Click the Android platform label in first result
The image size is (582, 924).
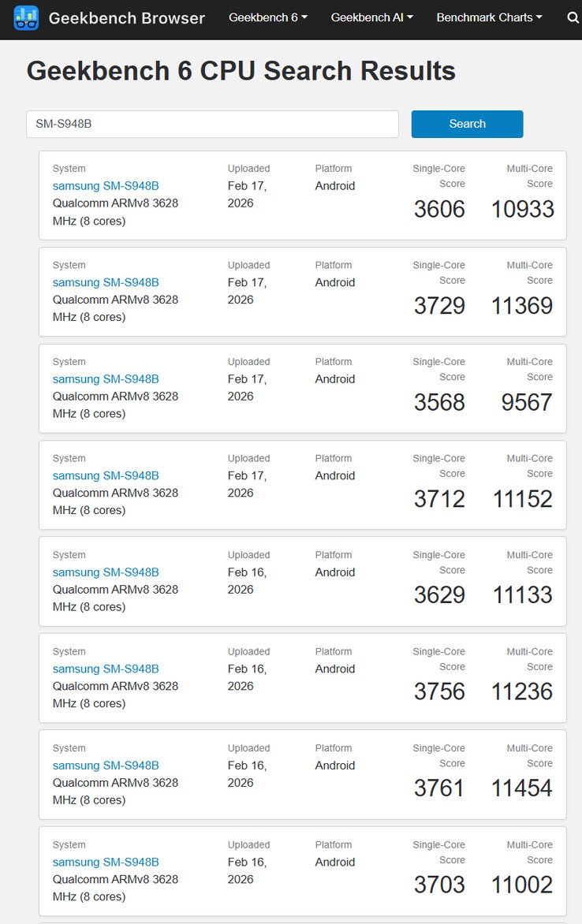pos(334,186)
